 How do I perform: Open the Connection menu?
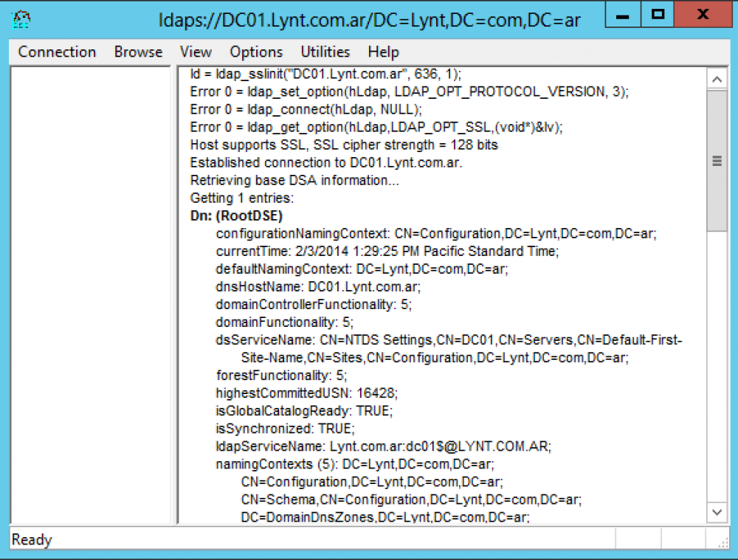57,52
